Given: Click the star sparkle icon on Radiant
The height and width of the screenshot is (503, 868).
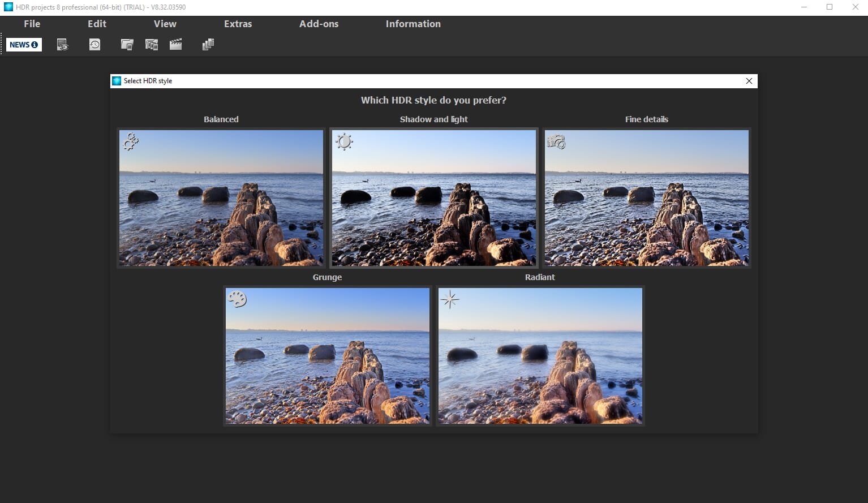Looking at the screenshot, I should click(450, 299).
